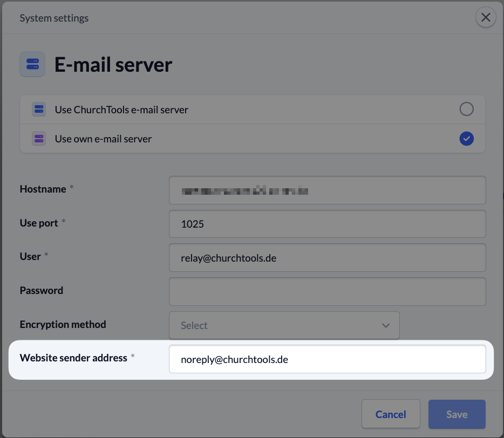Click the own e-mail server row icon
Image resolution: width=504 pixels, height=438 pixels.
coord(39,139)
